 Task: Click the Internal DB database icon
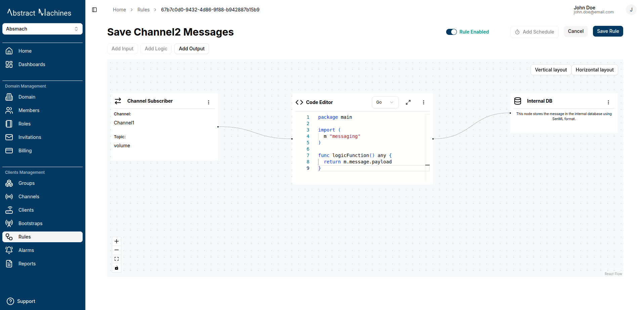tap(518, 101)
